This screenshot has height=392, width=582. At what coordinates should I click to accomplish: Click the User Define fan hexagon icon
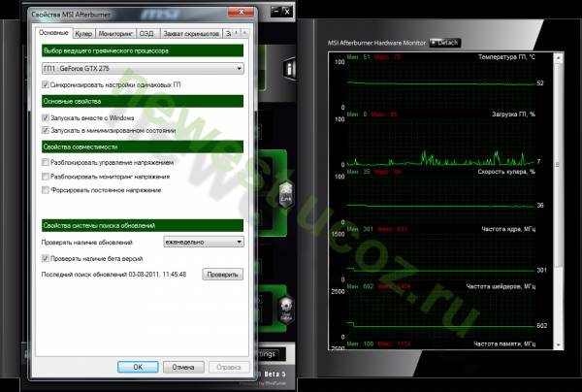286,310
